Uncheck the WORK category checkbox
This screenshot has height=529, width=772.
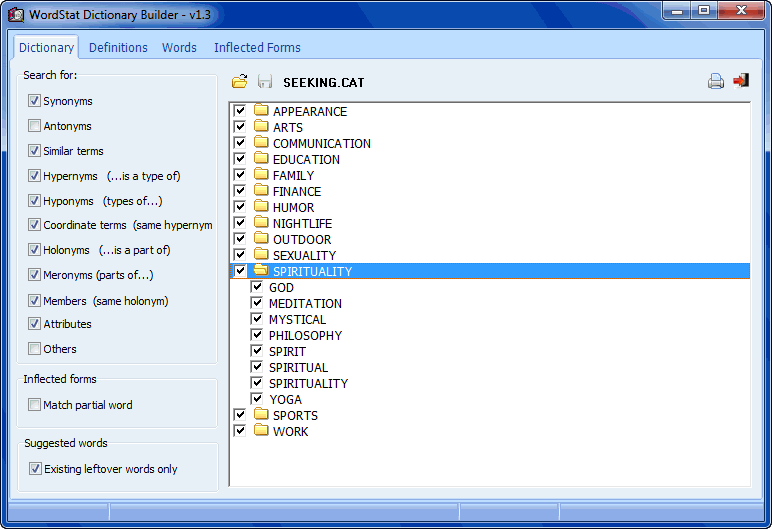[240, 430]
